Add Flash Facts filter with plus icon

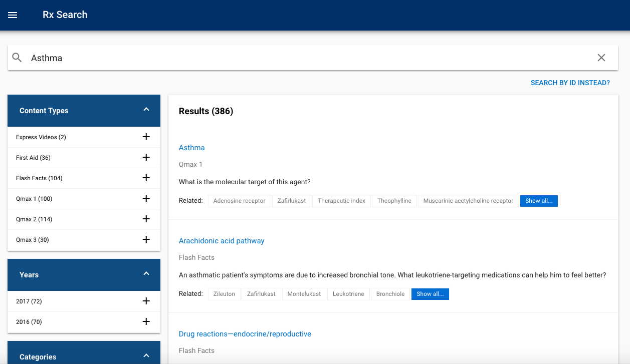click(x=146, y=178)
